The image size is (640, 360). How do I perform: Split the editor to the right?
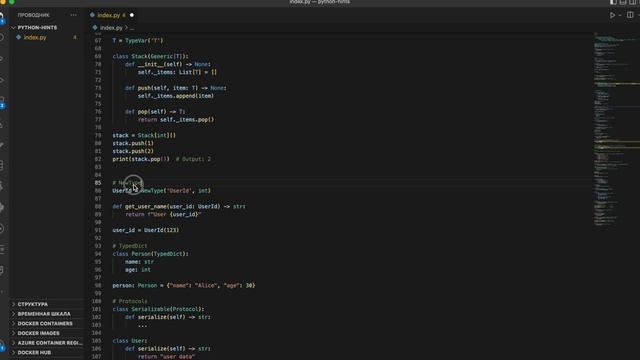pyautogui.click(x=630, y=15)
